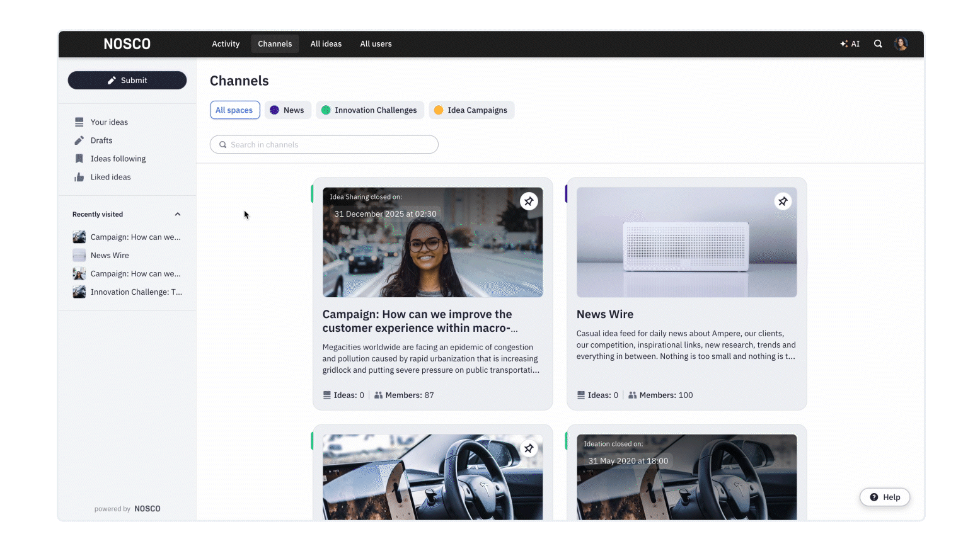This screenshot has width=980, height=551.
Task: Open Liked ideas link
Action: tap(110, 177)
